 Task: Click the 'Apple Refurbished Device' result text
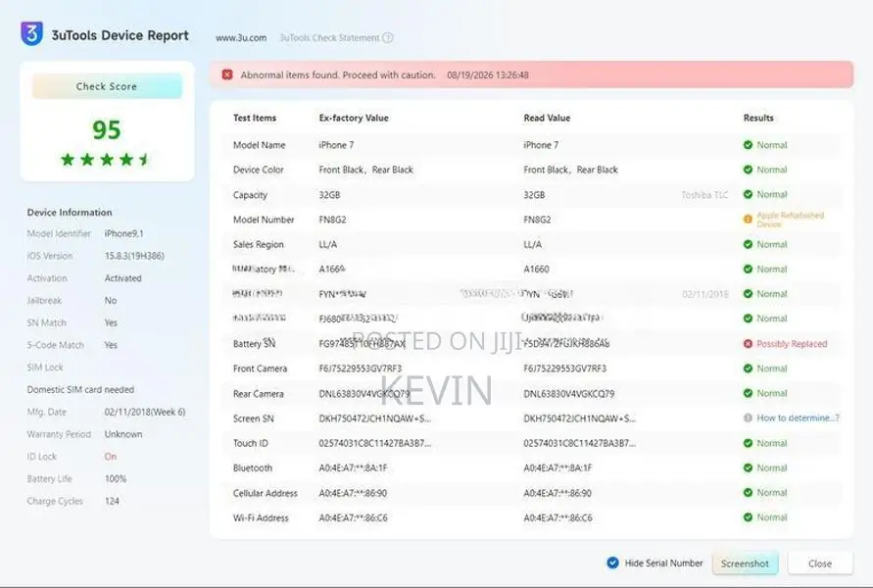pos(790,220)
